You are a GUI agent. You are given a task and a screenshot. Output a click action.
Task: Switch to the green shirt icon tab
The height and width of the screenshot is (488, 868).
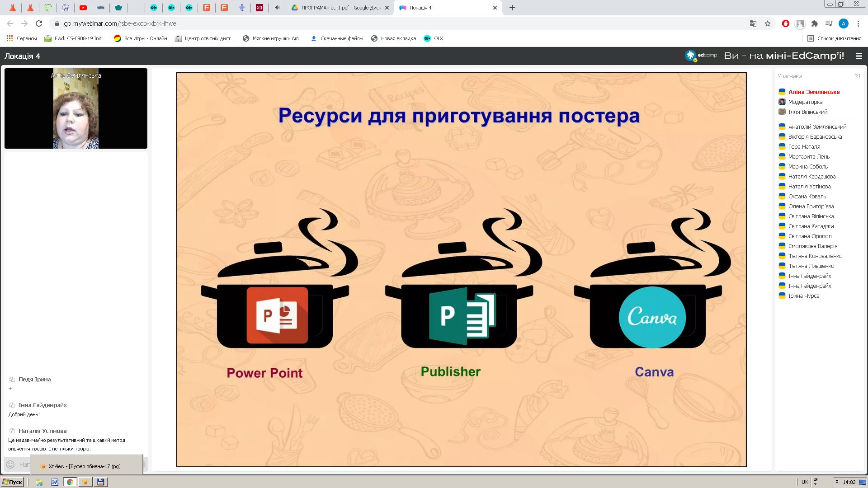[48, 8]
